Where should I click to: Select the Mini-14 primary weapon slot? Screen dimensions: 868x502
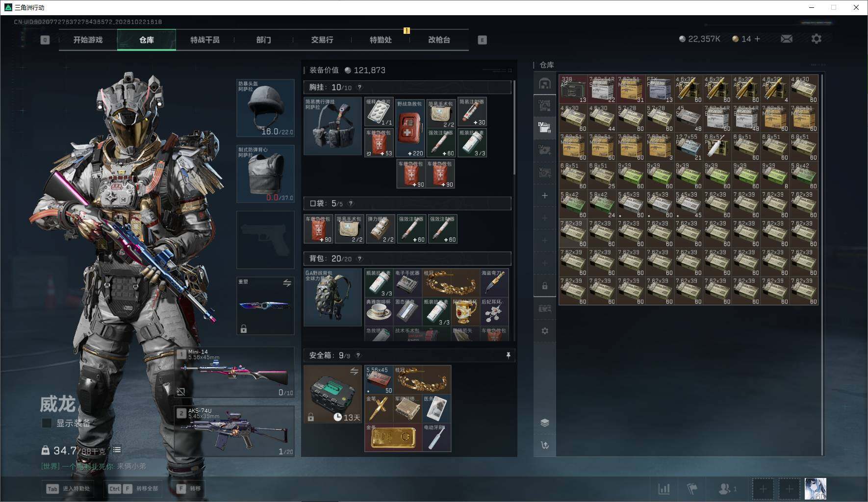point(235,373)
